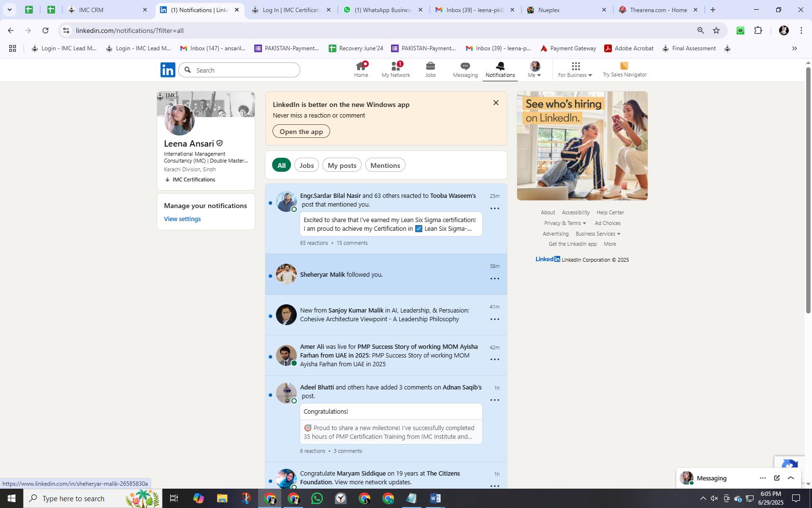Viewport: 812px width, 508px height.
Task: Dismiss the Windows app banner
Action: [x=495, y=103]
